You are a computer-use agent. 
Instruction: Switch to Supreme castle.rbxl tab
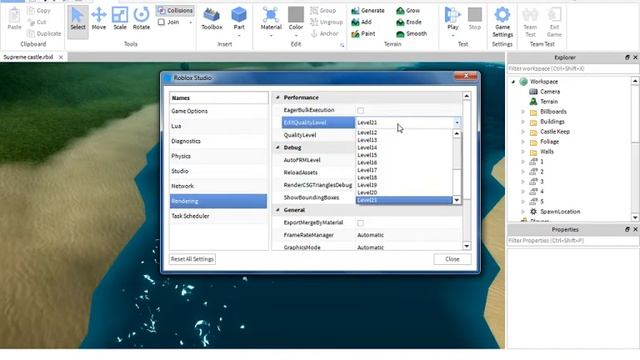[29, 57]
